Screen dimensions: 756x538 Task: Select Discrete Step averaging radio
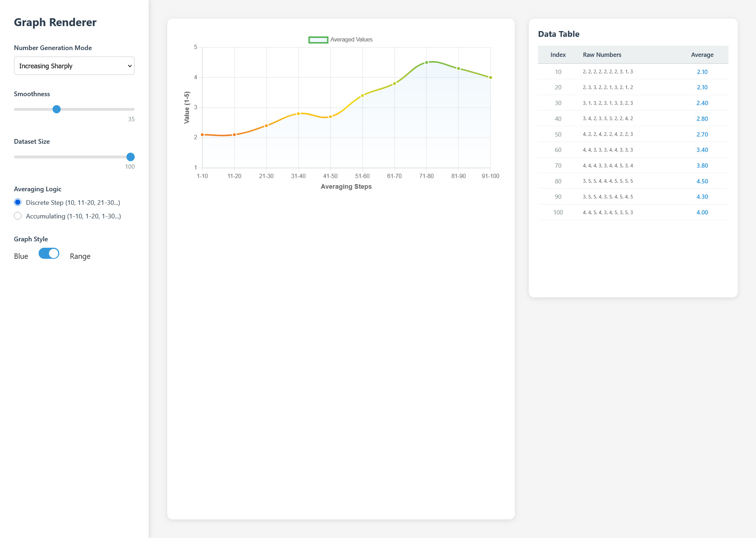point(18,202)
